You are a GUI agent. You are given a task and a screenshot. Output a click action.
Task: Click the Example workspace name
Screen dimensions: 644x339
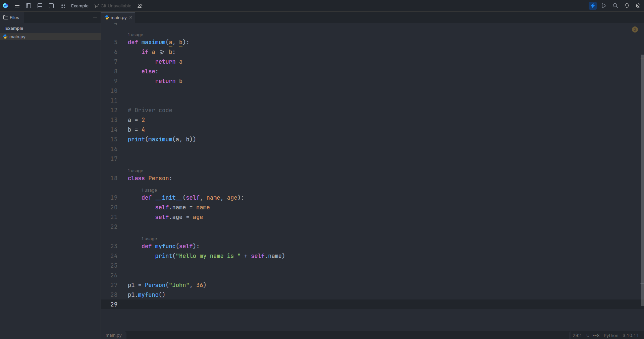click(80, 6)
